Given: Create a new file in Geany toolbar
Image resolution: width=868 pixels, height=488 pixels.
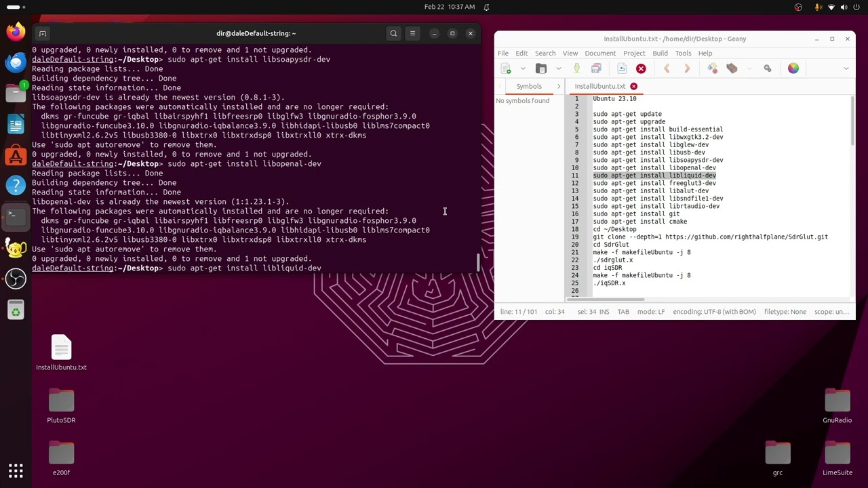Looking at the screenshot, I should (506, 68).
